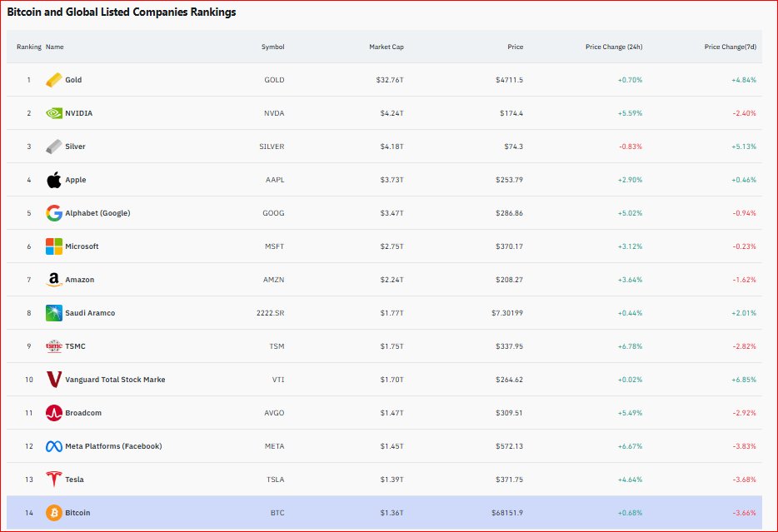Click the Broadcom red pulse logo
The height and width of the screenshot is (532, 778).
tap(54, 412)
